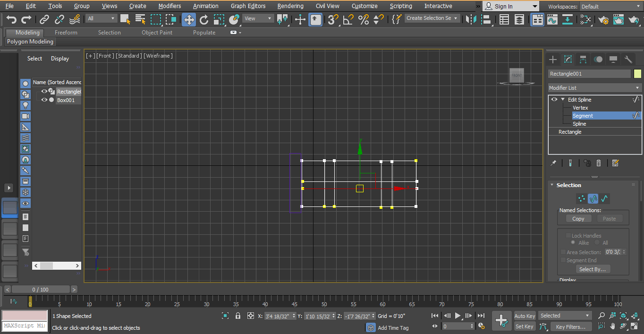This screenshot has height=334, width=644.
Task: Click the Rectangle001 name field
Action: 589,74
